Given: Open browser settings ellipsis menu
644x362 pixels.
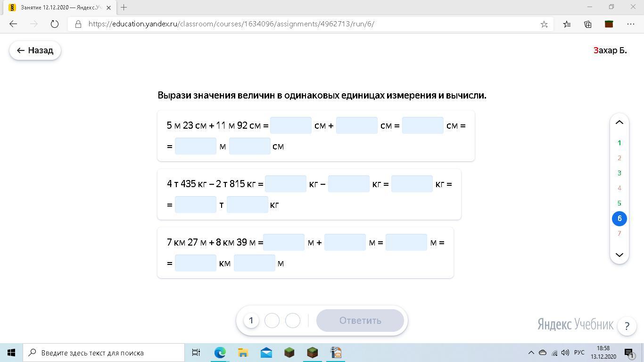Looking at the screenshot, I should (631, 24).
